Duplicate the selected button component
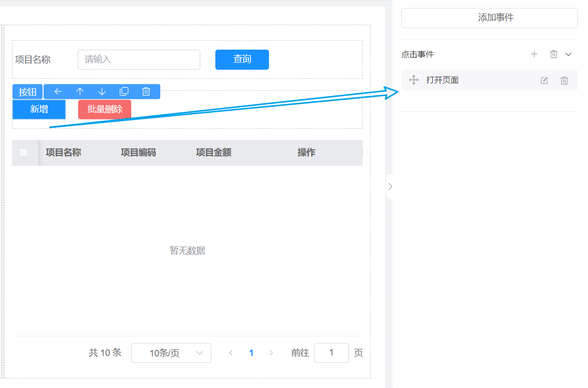 pos(124,92)
